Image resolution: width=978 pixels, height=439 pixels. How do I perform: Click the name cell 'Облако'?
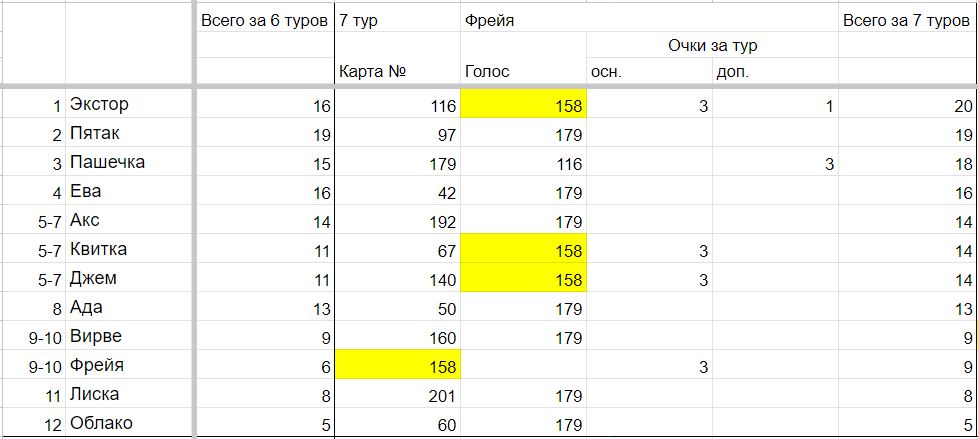click(130, 423)
